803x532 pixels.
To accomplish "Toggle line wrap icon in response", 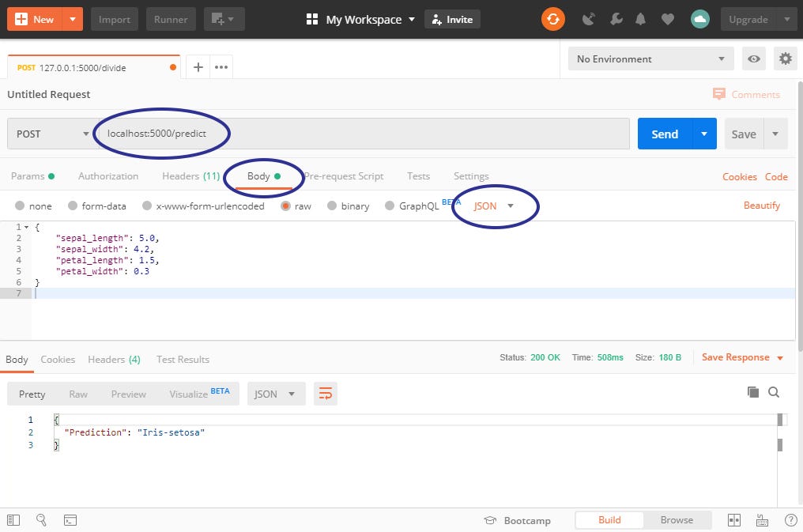I will coord(325,394).
